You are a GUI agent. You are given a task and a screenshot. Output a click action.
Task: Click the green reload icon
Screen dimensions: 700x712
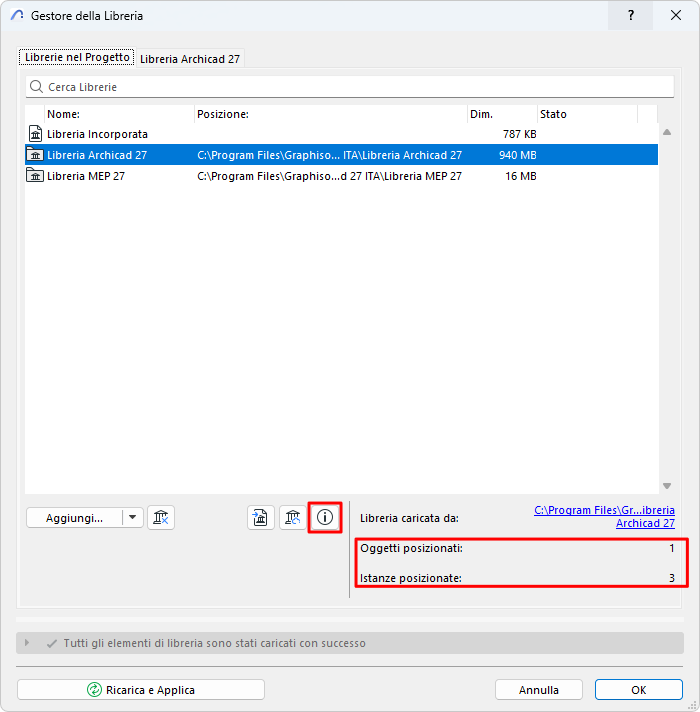pyautogui.click(x=94, y=690)
